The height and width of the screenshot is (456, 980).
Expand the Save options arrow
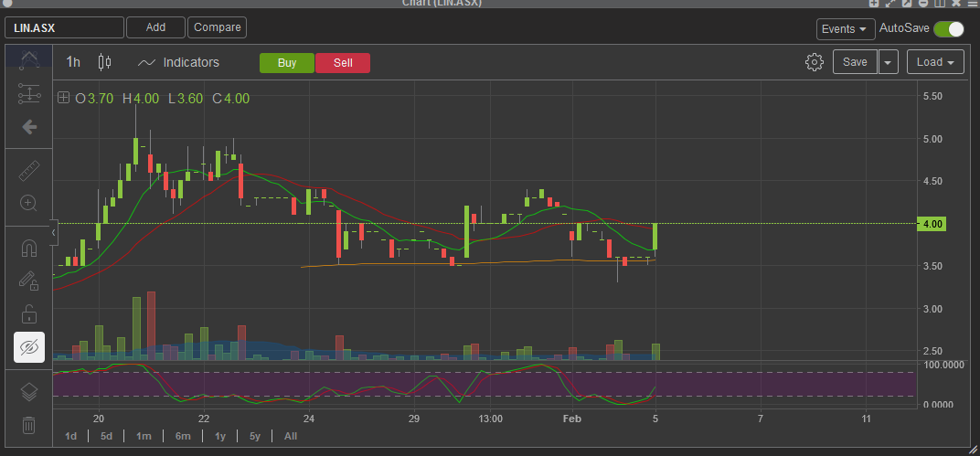click(889, 62)
